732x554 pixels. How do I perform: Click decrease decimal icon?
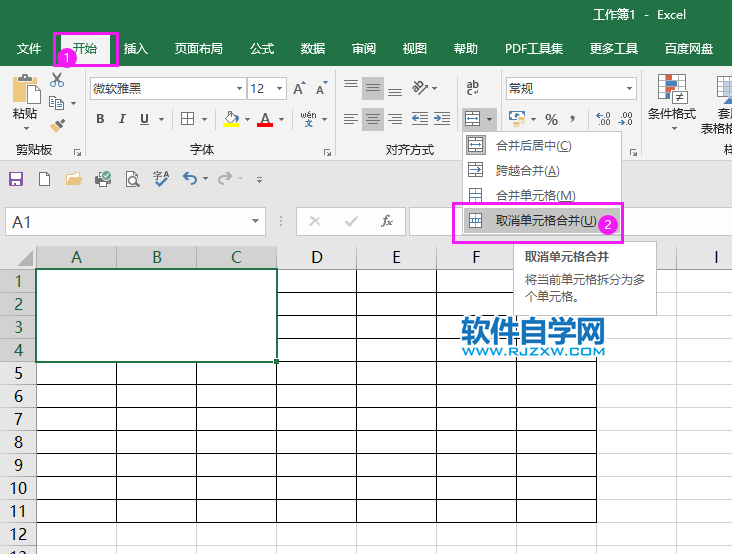625,119
